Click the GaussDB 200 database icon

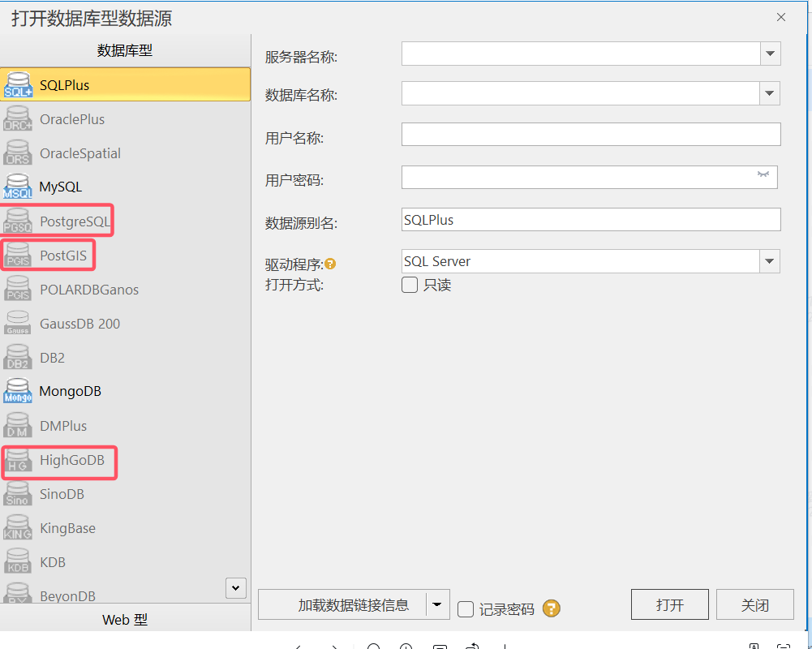pos(18,324)
